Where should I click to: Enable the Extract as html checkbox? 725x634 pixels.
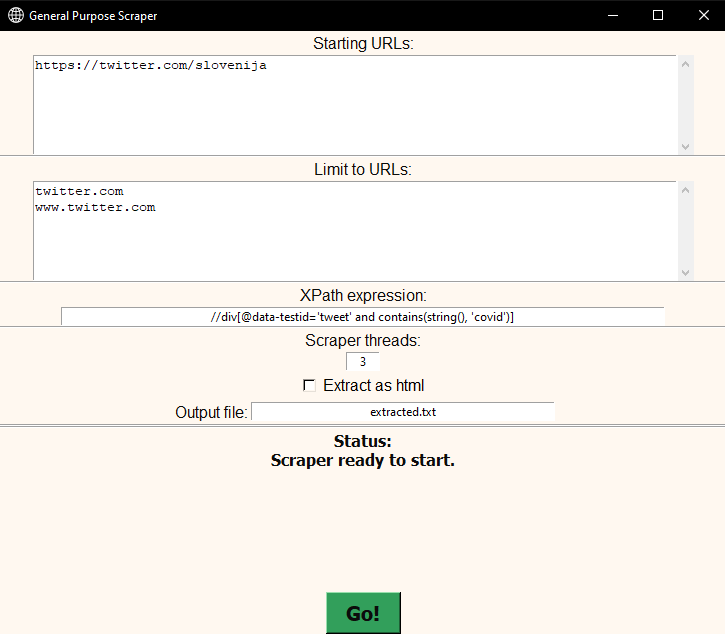pos(309,386)
